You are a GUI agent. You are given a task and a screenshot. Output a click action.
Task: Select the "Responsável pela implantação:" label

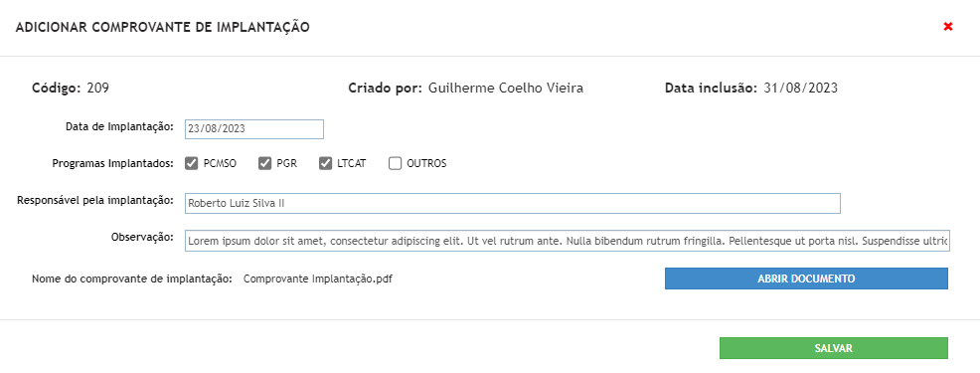pyautogui.click(x=95, y=200)
